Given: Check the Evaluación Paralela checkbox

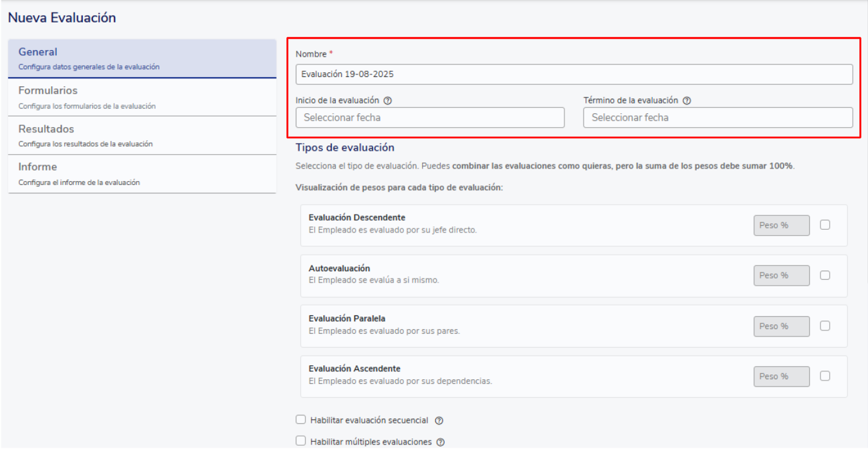Looking at the screenshot, I should point(825,326).
